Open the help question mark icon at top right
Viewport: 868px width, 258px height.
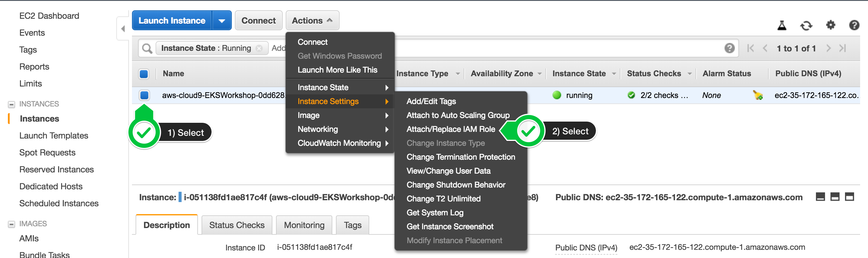click(x=854, y=25)
